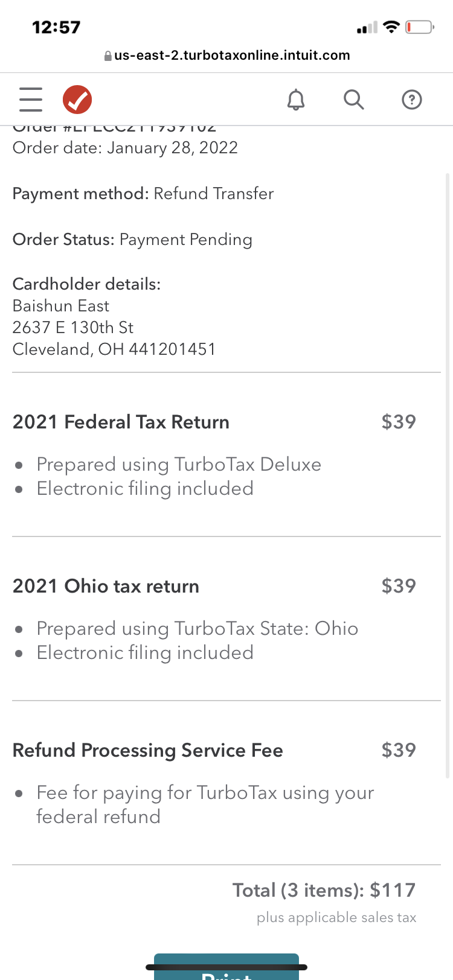Tap the TurboTax red checkmark logo
Screen dimensions: 453x980
pyautogui.click(x=77, y=100)
